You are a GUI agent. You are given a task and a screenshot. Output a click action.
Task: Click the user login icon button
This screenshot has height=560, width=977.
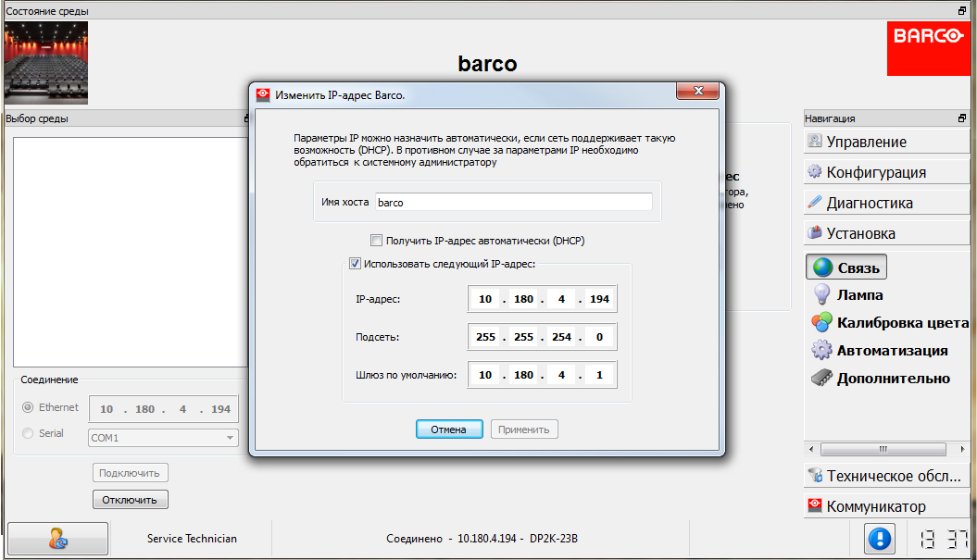click(x=57, y=539)
